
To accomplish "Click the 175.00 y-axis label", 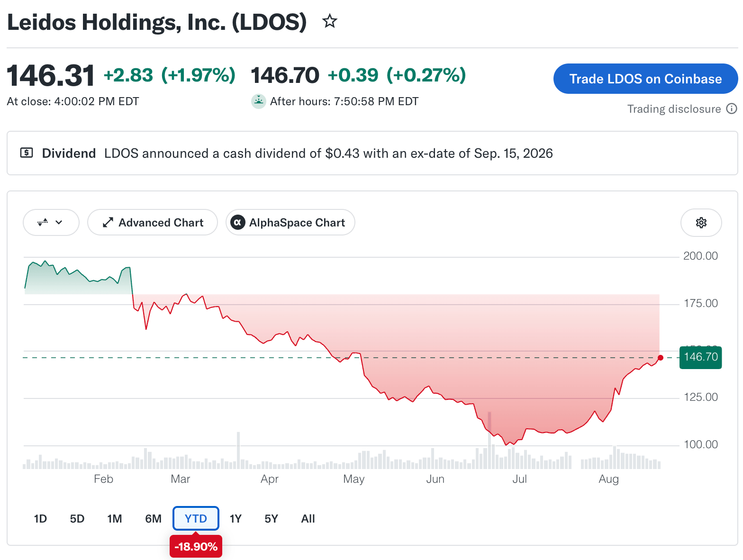I will (700, 303).
